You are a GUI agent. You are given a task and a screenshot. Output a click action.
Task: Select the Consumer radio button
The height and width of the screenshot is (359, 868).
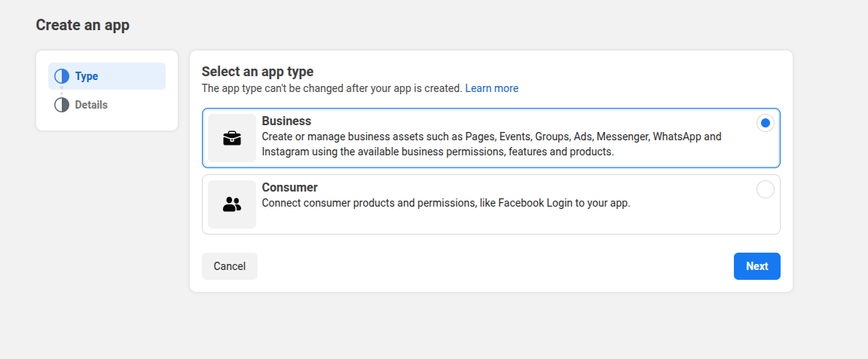coord(766,189)
